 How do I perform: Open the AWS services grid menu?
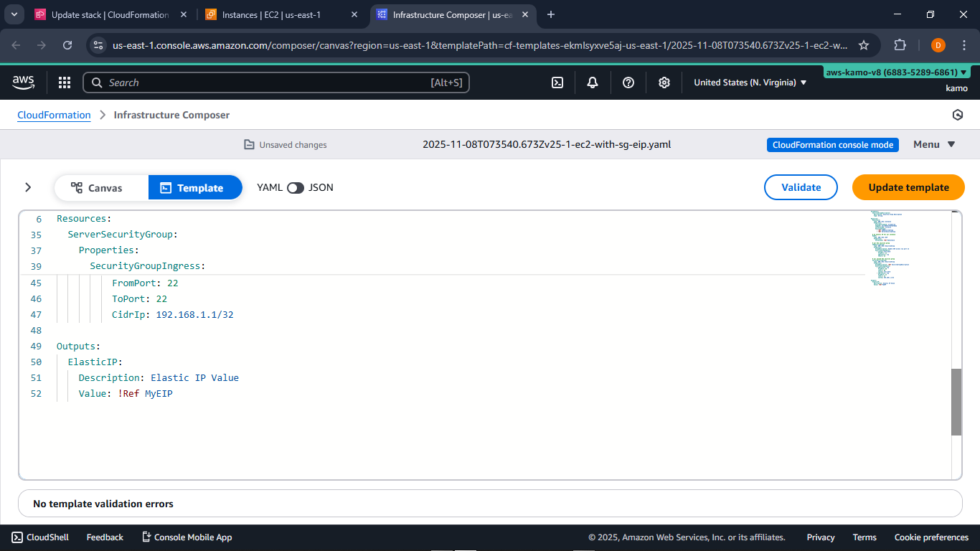tap(65, 83)
